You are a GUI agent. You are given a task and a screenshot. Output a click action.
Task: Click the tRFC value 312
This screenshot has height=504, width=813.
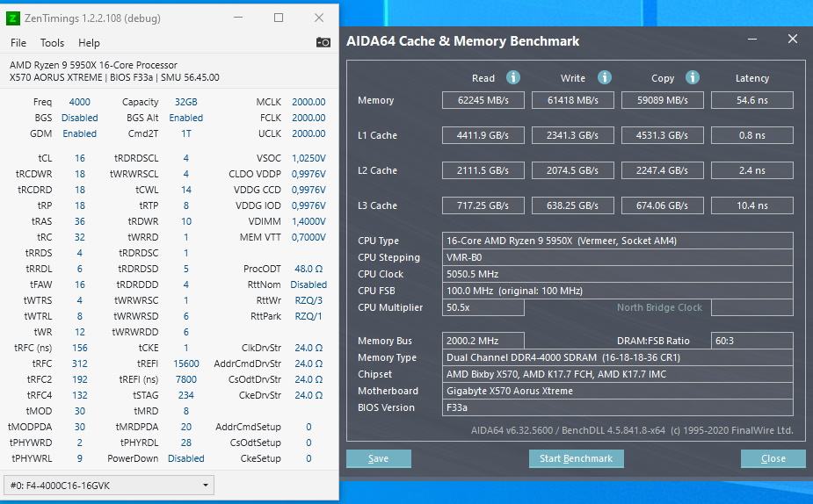(x=79, y=364)
